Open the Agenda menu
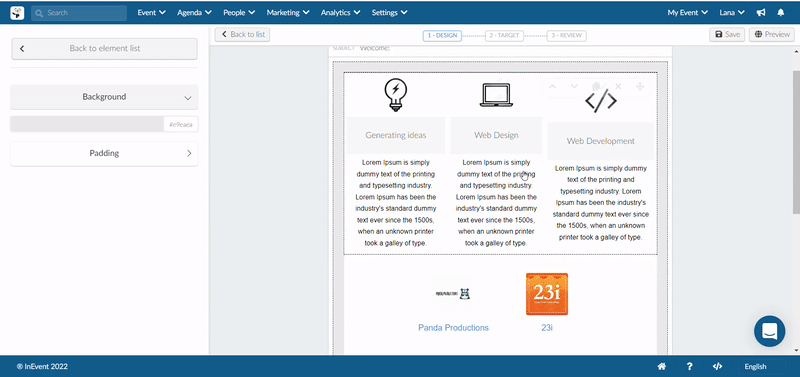The image size is (800, 377). [195, 13]
